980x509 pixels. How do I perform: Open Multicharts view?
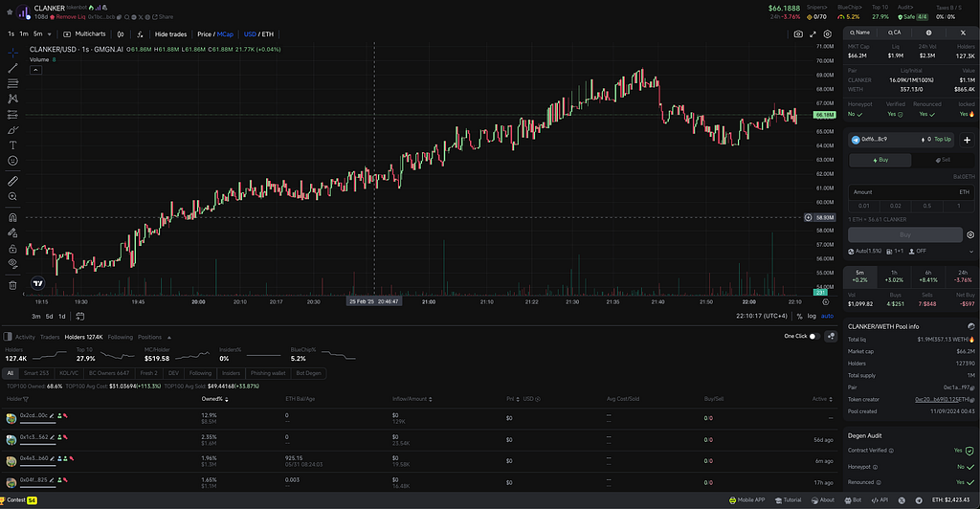pos(85,34)
